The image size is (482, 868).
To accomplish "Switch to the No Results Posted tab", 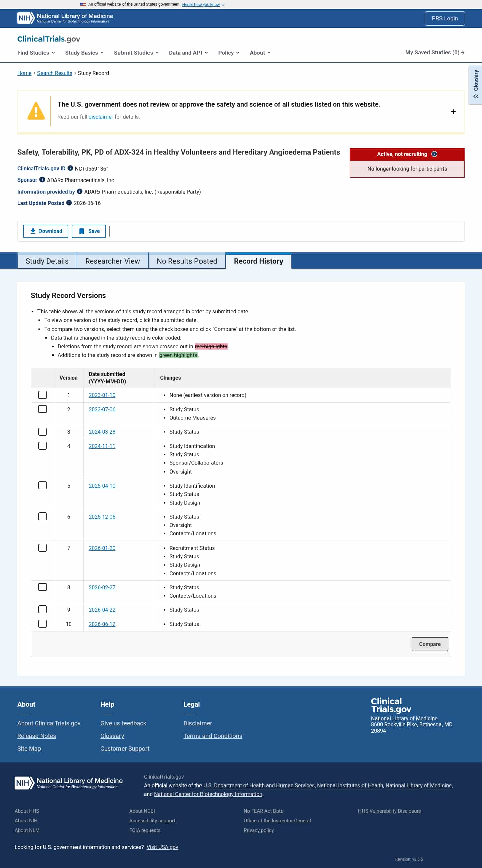I will pyautogui.click(x=187, y=261).
